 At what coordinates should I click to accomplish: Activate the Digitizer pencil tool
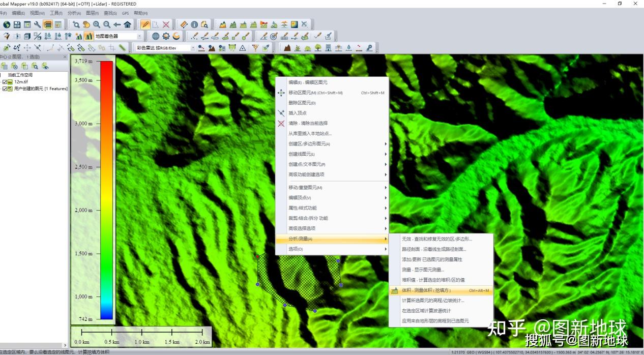pos(145,24)
